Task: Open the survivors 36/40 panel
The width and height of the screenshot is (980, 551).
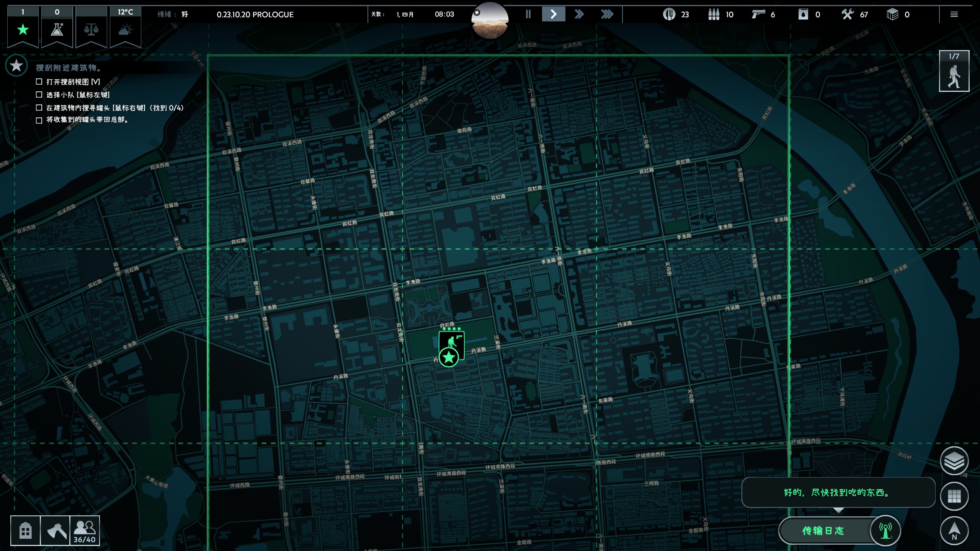Action: pyautogui.click(x=85, y=531)
